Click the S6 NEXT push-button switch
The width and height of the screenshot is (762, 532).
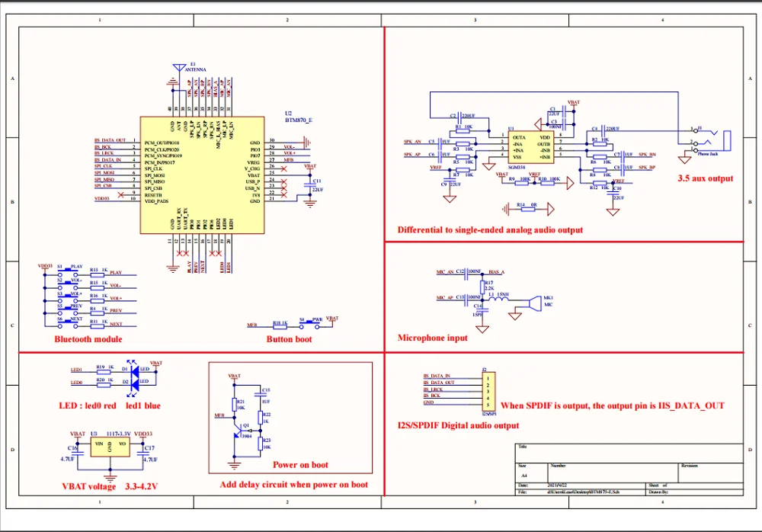(68, 325)
